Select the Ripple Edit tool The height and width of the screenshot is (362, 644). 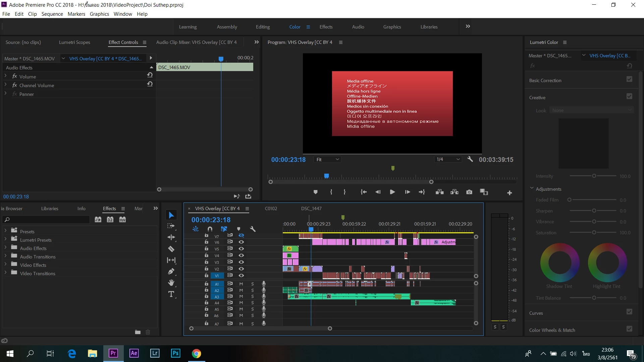(x=171, y=237)
